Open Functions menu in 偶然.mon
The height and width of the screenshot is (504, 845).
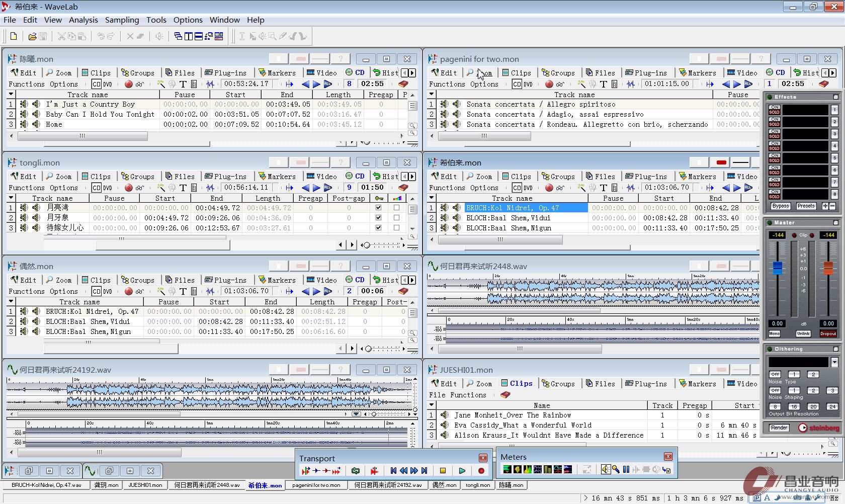[26, 291]
